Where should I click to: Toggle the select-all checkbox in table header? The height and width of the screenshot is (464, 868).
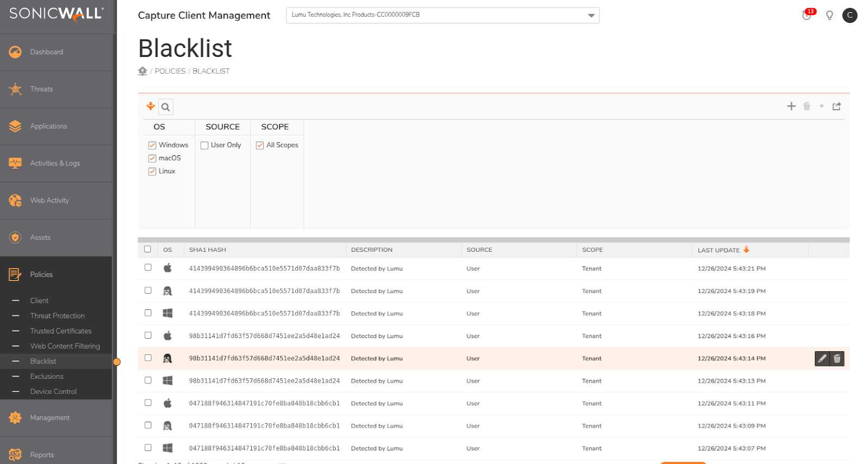[x=148, y=249]
